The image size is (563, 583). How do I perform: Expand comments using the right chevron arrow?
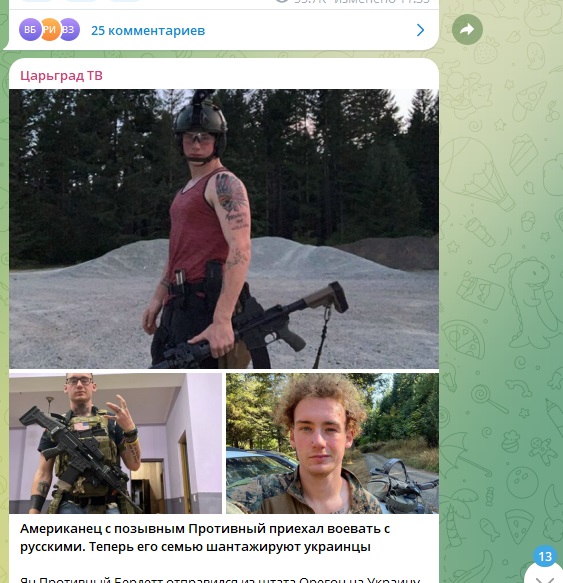tap(420, 30)
